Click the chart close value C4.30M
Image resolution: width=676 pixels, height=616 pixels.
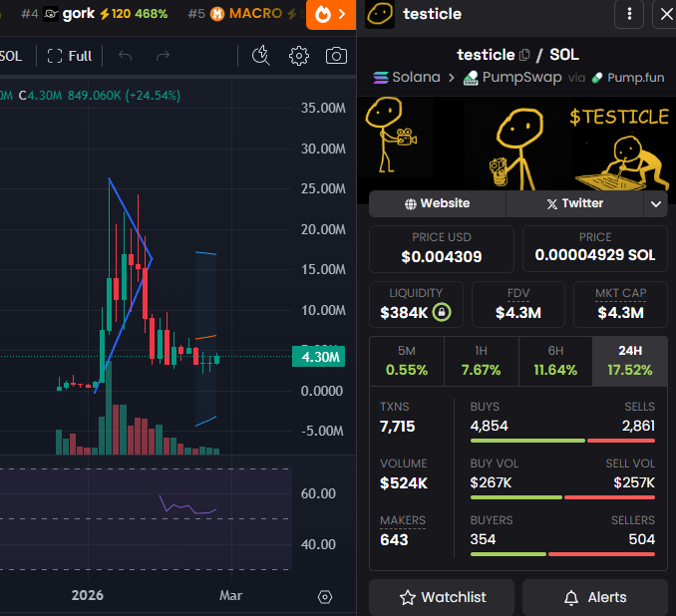pos(41,96)
